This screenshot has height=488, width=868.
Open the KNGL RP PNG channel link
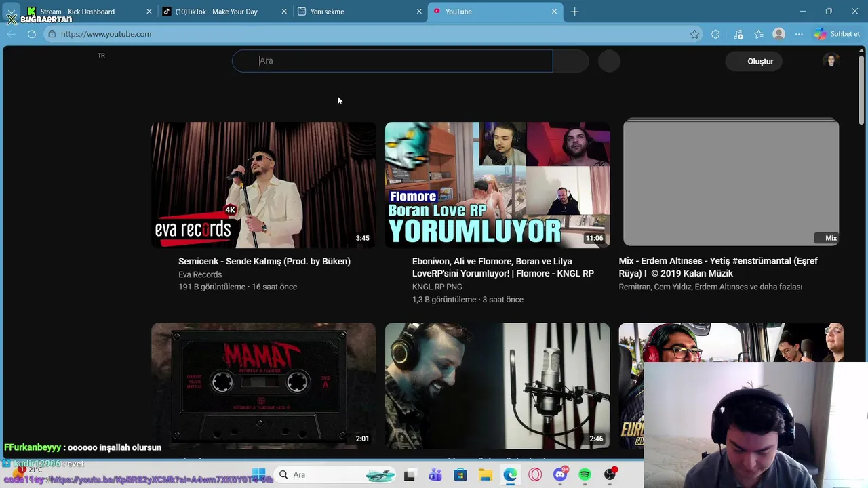437,287
